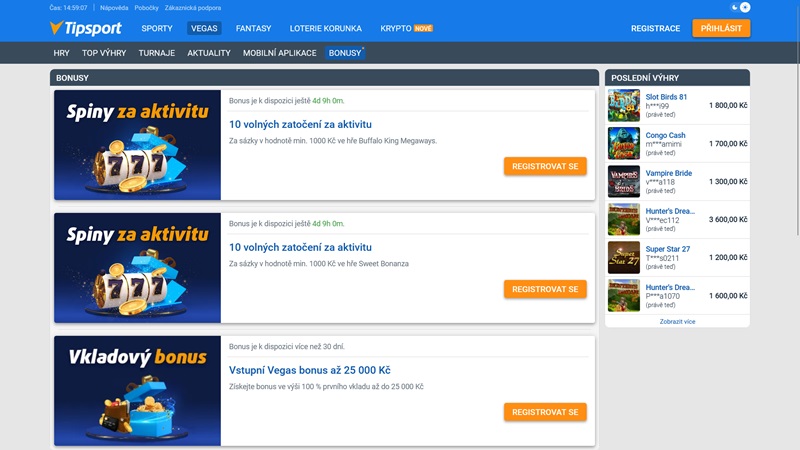Screen dimensions: 800x450
Task: Click the Congo Cash game icon
Action: [623, 143]
